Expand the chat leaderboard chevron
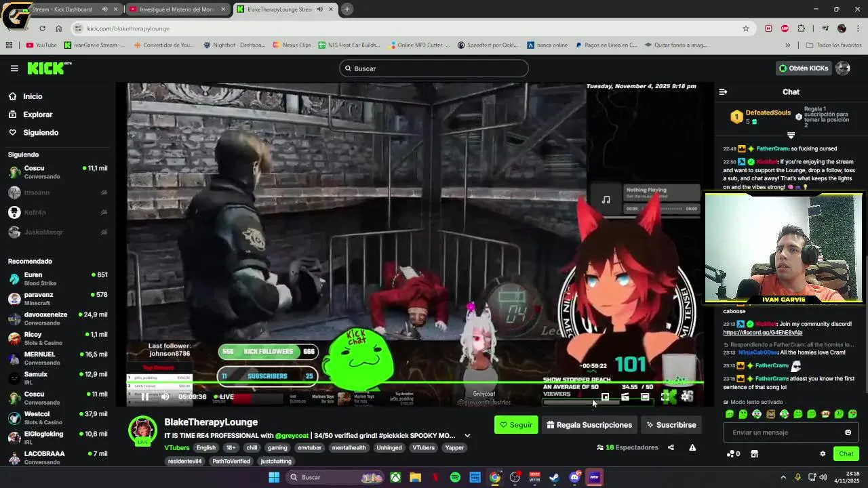The height and width of the screenshot is (488, 868). click(x=791, y=136)
